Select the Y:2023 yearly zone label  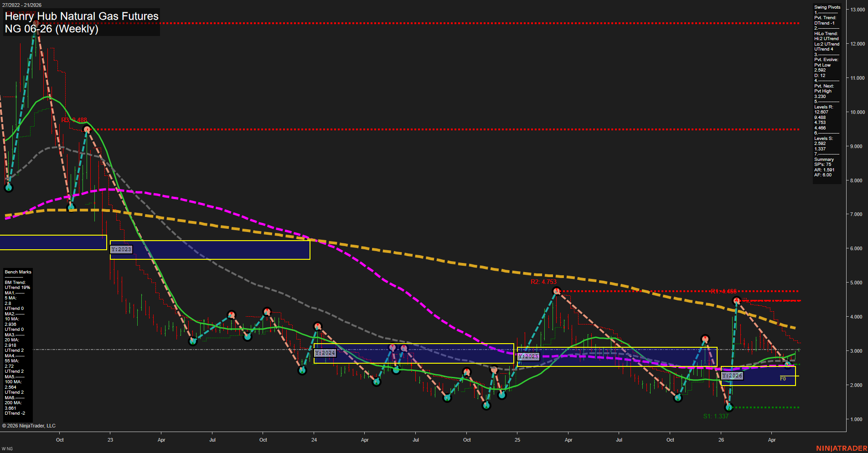[122, 249]
